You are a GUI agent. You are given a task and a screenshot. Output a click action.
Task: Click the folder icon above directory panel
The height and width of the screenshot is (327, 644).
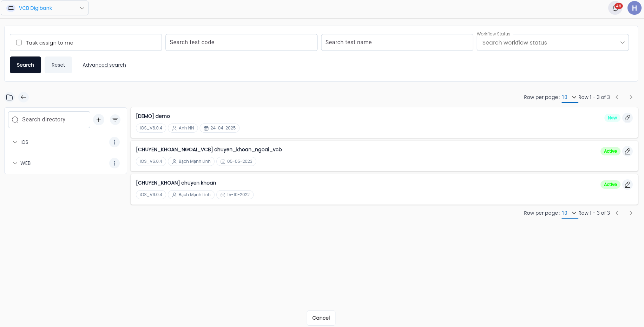coord(9,97)
